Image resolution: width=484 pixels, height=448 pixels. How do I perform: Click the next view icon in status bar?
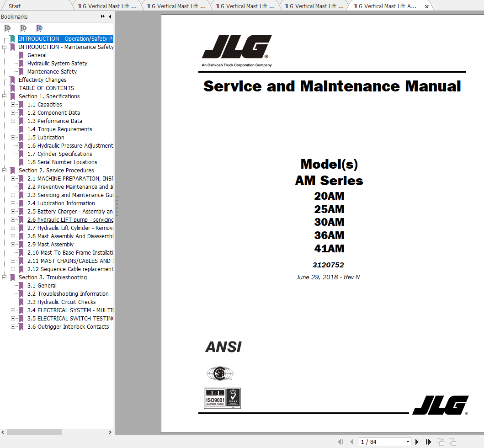point(452,442)
